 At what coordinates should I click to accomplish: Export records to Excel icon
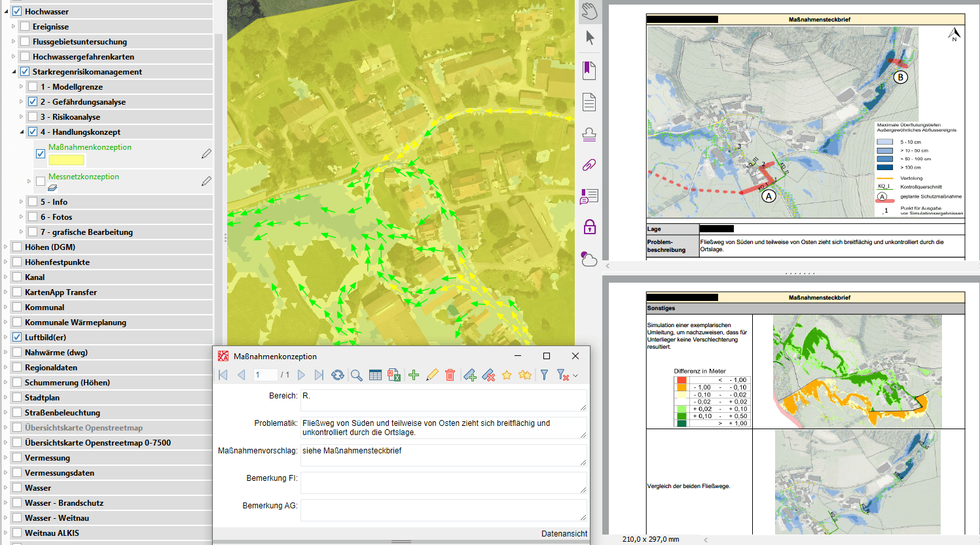393,375
